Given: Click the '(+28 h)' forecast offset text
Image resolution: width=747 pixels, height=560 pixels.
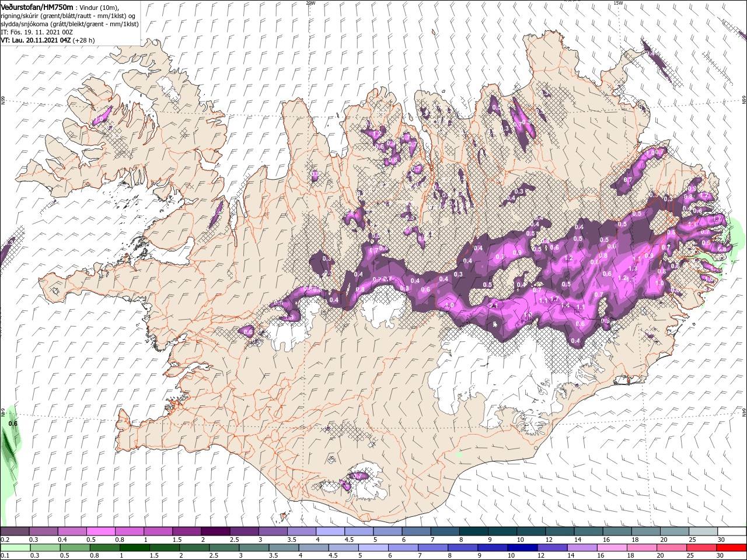Looking at the screenshot, I should 84,40.
